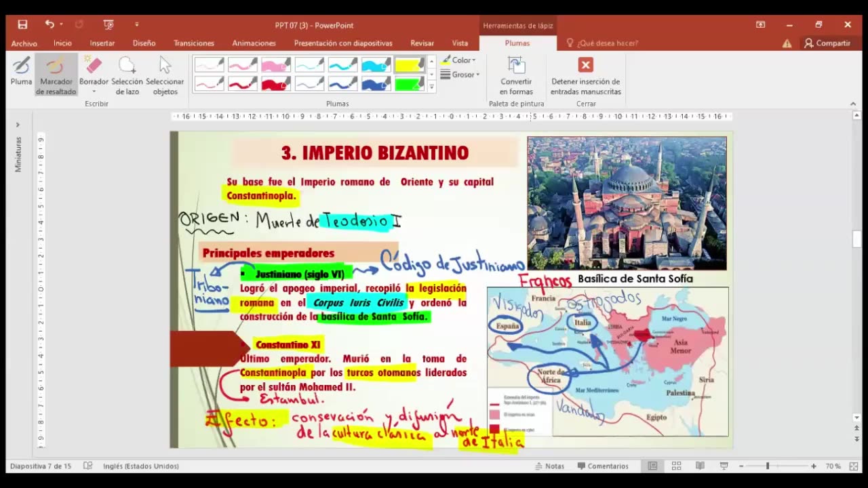Pick the Selección de lazo tool

coord(127,75)
